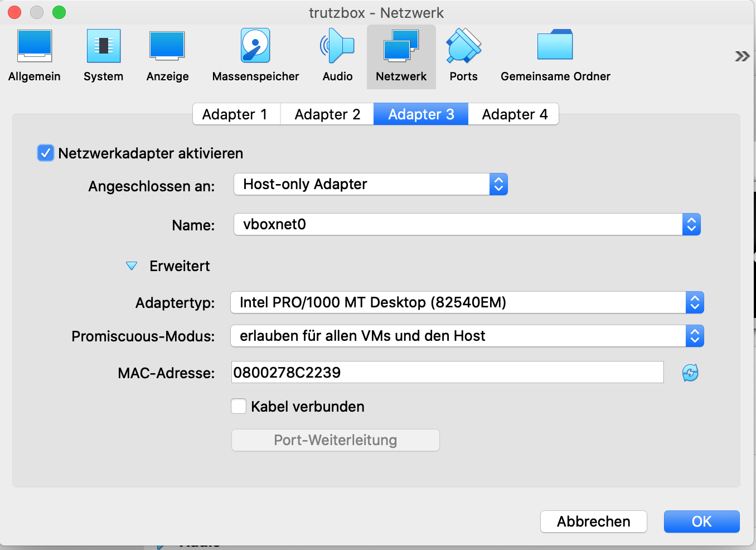The width and height of the screenshot is (756, 550).
Task: Generate a new random MAC address
Action: click(x=690, y=373)
